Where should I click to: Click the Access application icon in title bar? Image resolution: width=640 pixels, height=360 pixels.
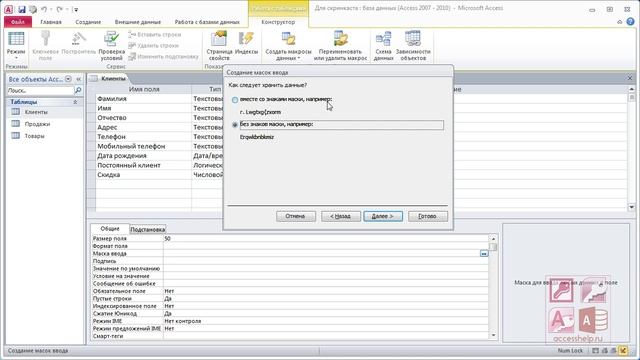[8, 9]
